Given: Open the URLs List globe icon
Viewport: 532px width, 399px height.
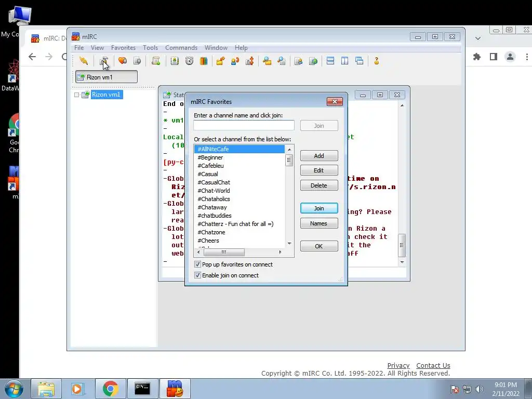Looking at the screenshot, I should [x=313, y=61].
